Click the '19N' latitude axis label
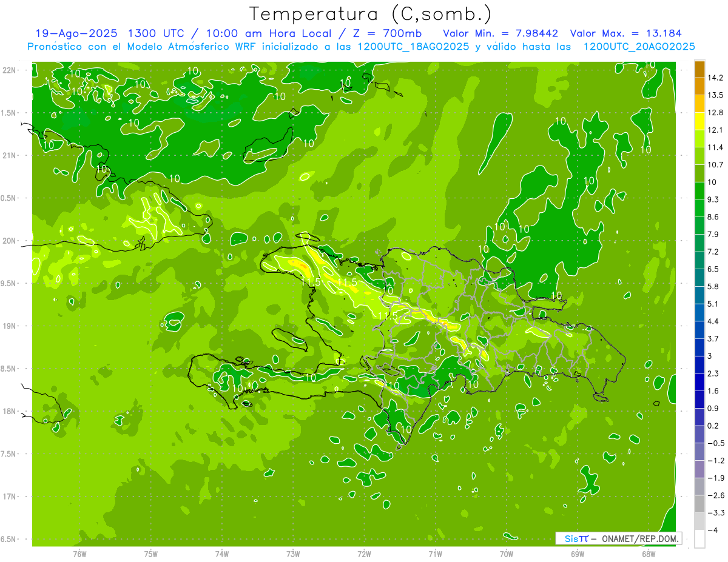728x562 pixels. click(10, 326)
